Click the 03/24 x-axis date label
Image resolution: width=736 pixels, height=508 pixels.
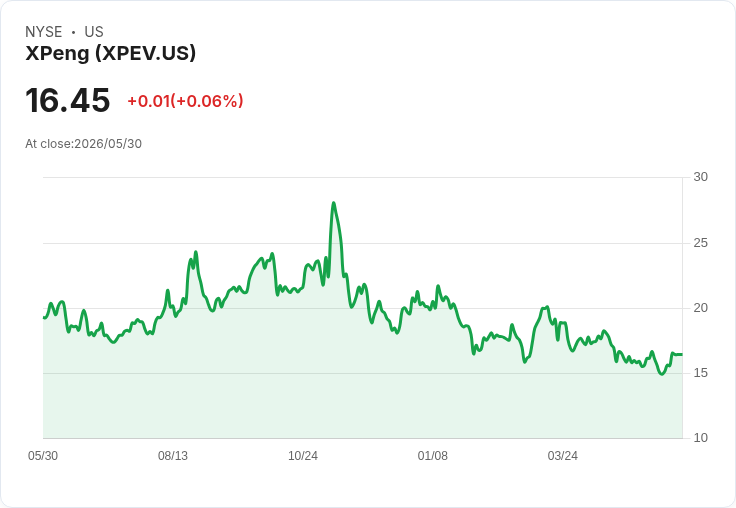click(562, 456)
